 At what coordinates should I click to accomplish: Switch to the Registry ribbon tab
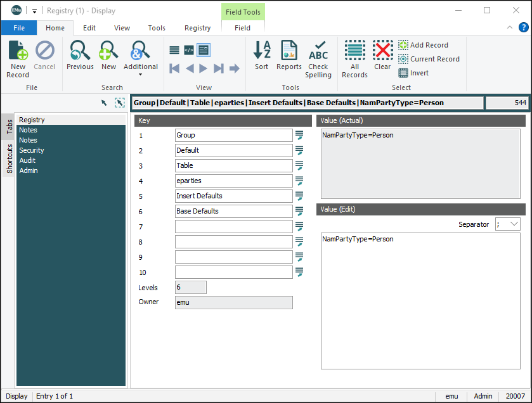point(197,28)
